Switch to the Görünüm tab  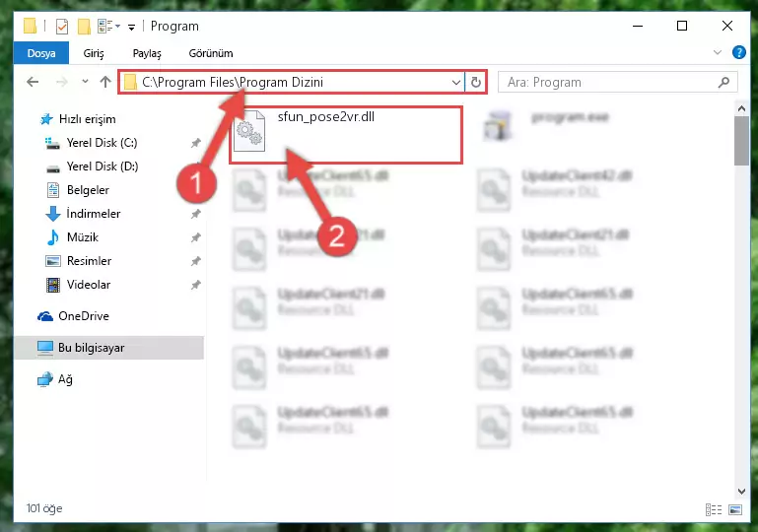tap(211, 53)
